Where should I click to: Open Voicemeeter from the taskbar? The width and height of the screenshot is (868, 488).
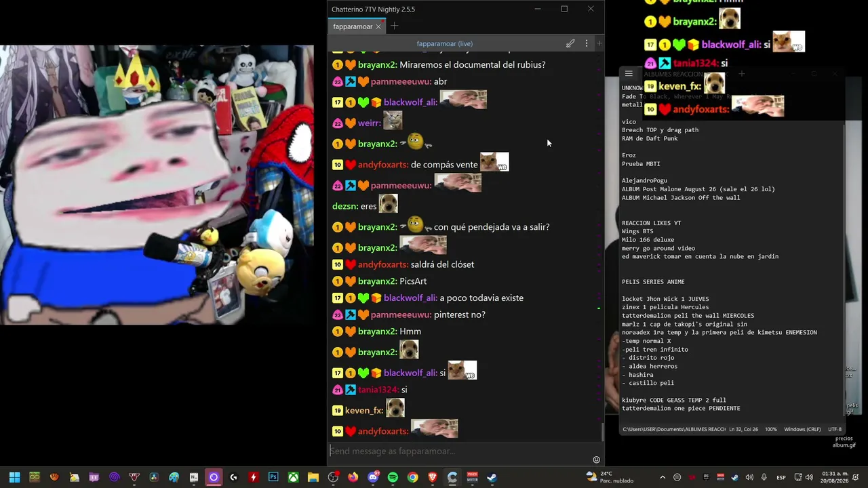tap(473, 477)
